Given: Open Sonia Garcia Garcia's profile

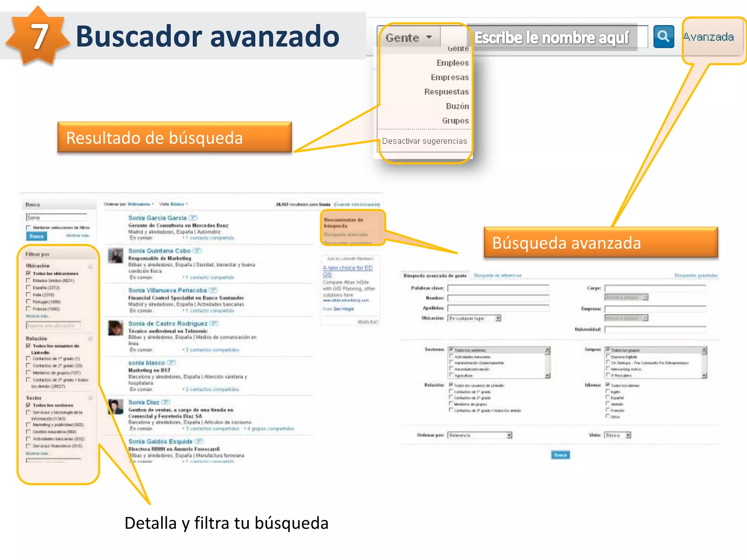Looking at the screenshot, I should [157, 218].
